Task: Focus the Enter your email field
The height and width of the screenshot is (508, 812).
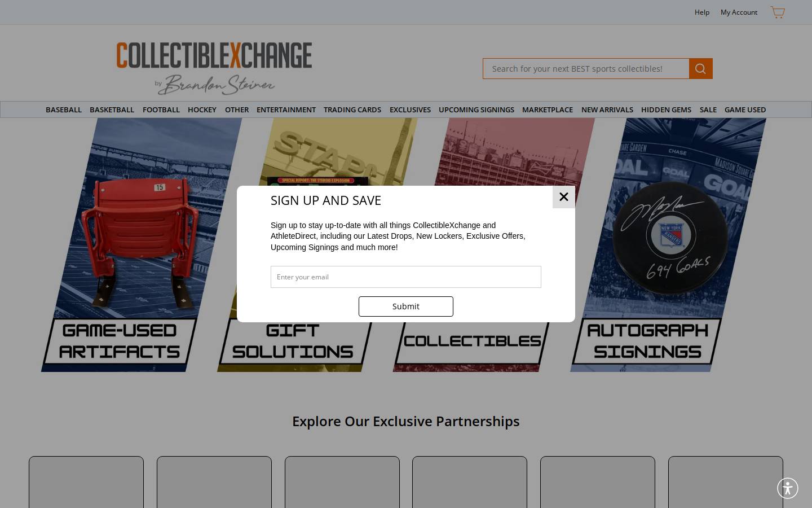Action: tap(406, 277)
